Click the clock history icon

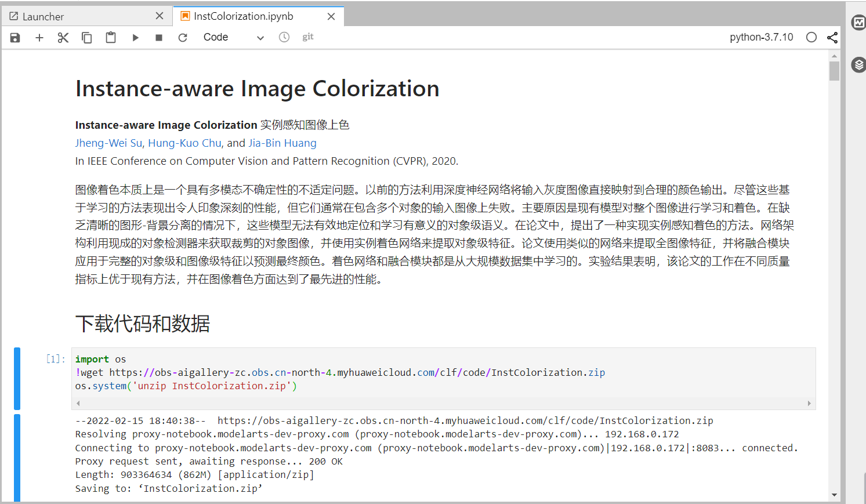click(284, 37)
